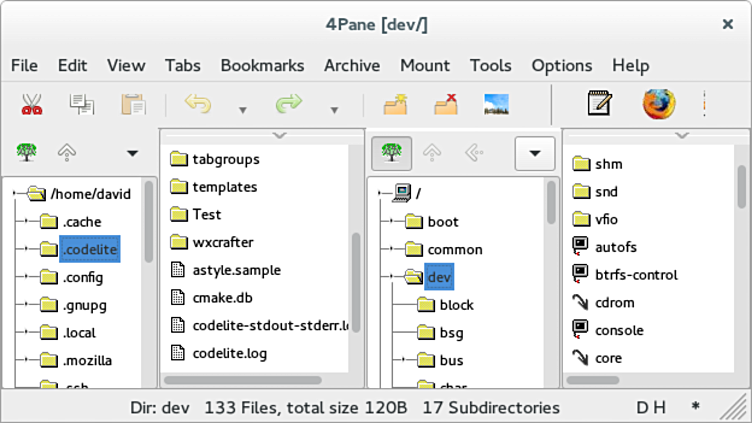The width and height of the screenshot is (752, 423).
Task: Click the Redo green arrow icon
Action: [288, 104]
